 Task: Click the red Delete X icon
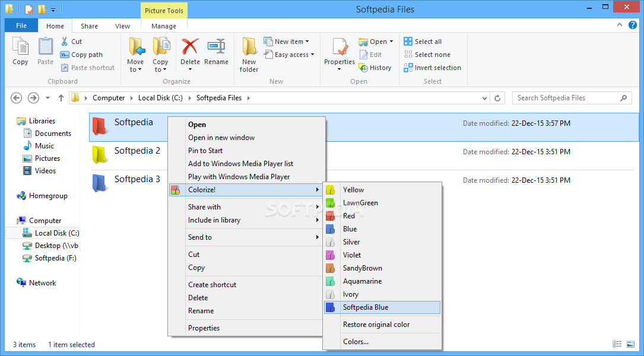(190, 46)
